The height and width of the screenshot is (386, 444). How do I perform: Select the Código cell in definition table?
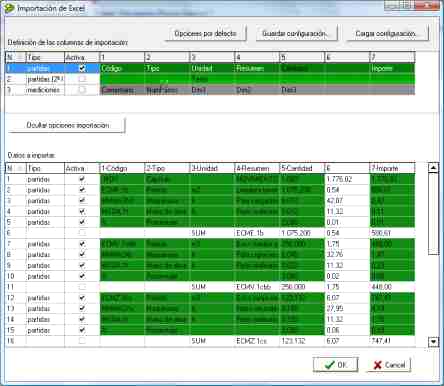pyautogui.click(x=122, y=68)
